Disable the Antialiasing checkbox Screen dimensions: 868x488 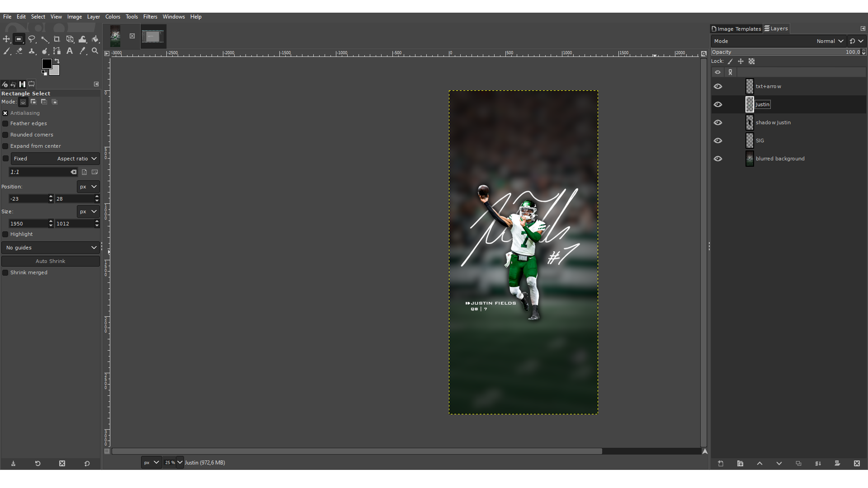coord(5,113)
